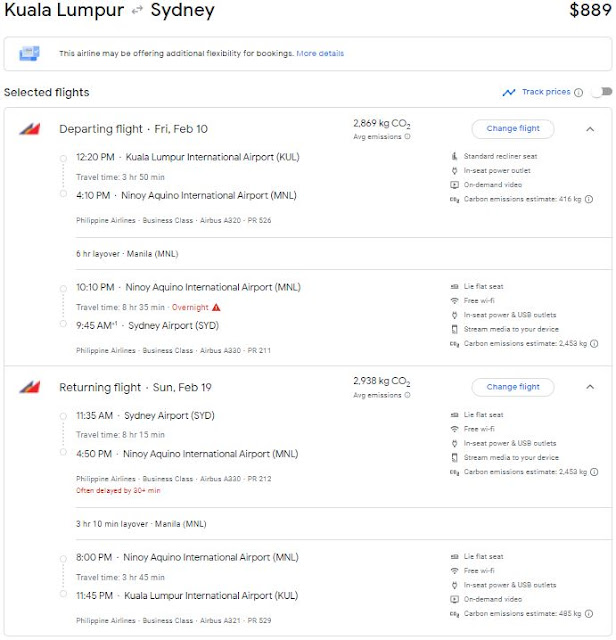This screenshot has height=640, width=616.
Task: Open the More details flexibility link
Action: (x=320, y=53)
